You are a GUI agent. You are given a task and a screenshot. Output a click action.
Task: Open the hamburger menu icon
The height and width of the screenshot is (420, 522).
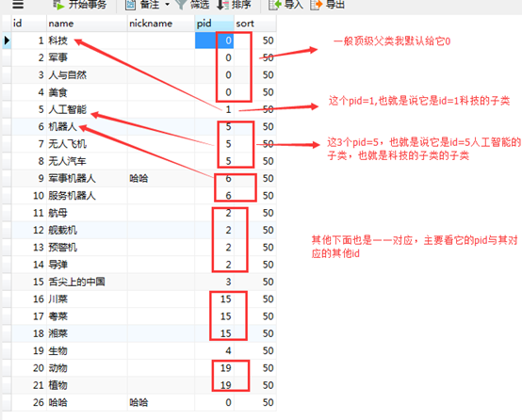[18, 5]
